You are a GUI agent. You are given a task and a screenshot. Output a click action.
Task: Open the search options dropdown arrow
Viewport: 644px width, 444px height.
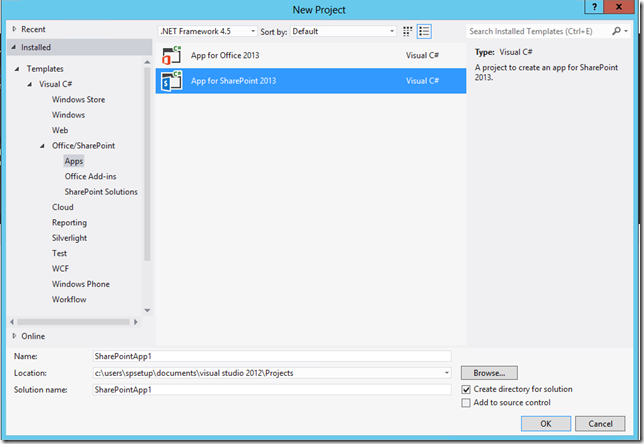(x=626, y=31)
